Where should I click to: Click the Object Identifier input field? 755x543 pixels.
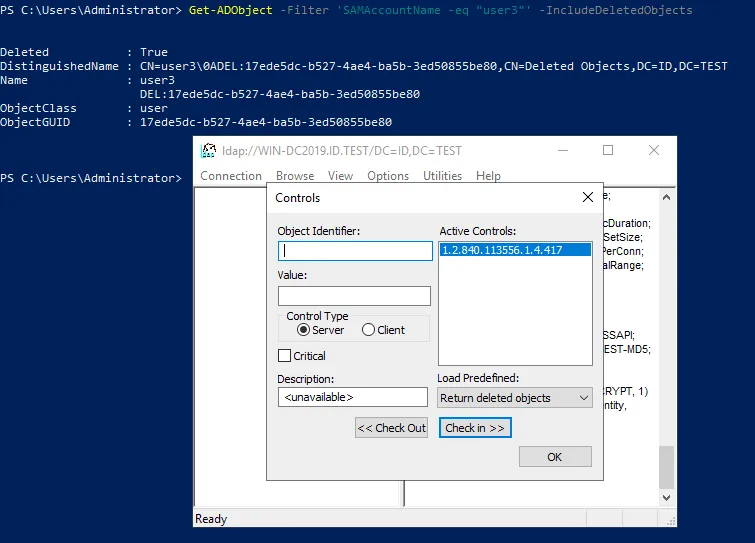coord(355,251)
